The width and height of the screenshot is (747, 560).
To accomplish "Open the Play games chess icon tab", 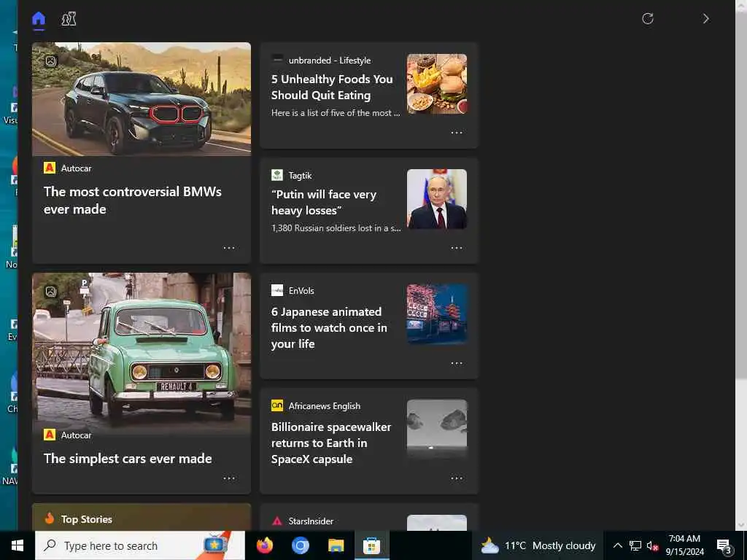I will tap(69, 19).
